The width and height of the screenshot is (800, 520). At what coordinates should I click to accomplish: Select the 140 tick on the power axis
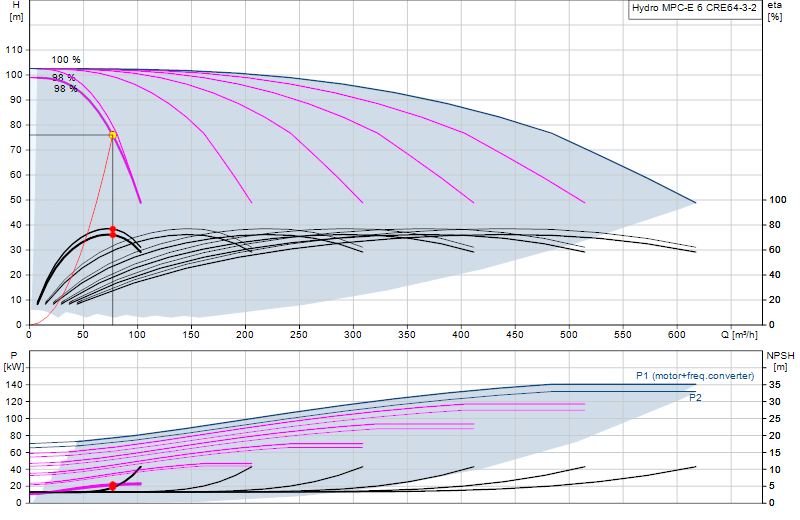[x=14, y=385]
